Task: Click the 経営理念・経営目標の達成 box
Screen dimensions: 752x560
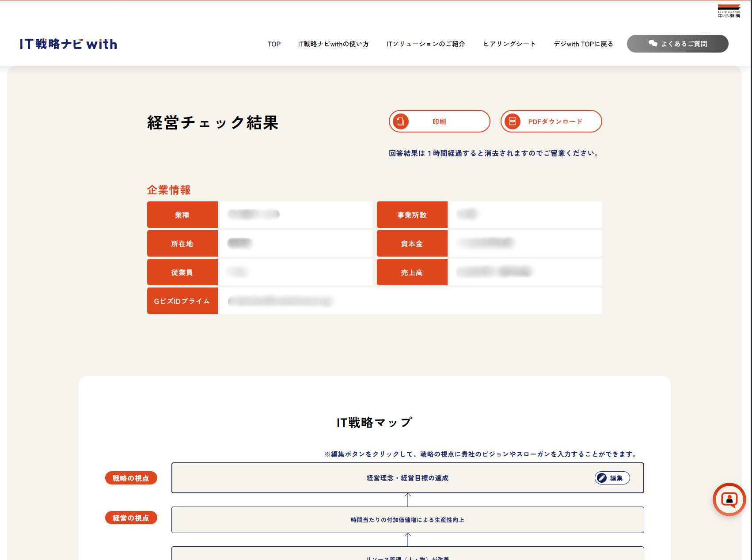Action: [x=407, y=478]
